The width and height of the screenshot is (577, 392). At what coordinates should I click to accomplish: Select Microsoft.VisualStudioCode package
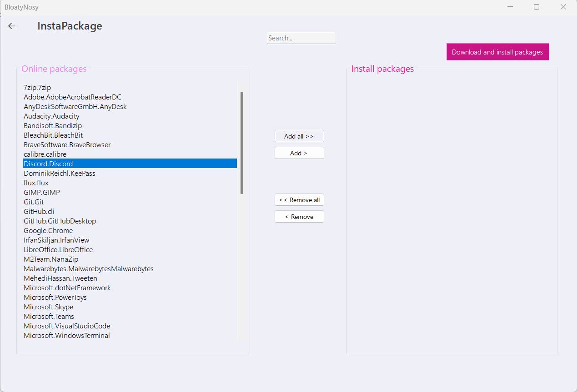click(x=67, y=326)
